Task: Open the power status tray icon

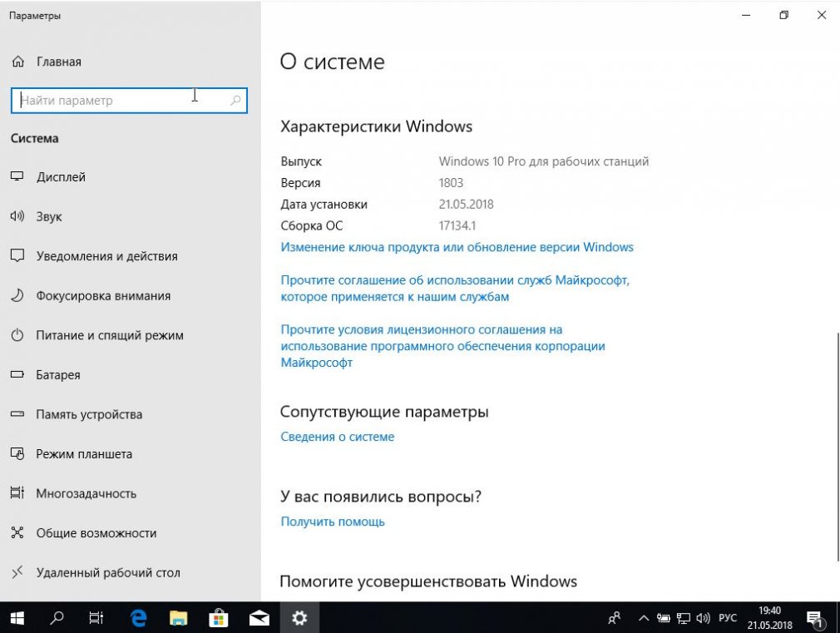Action: pos(663,618)
